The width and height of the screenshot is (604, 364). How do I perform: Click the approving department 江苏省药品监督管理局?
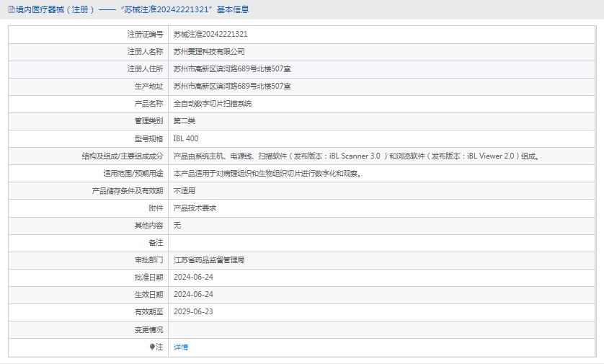point(209,259)
